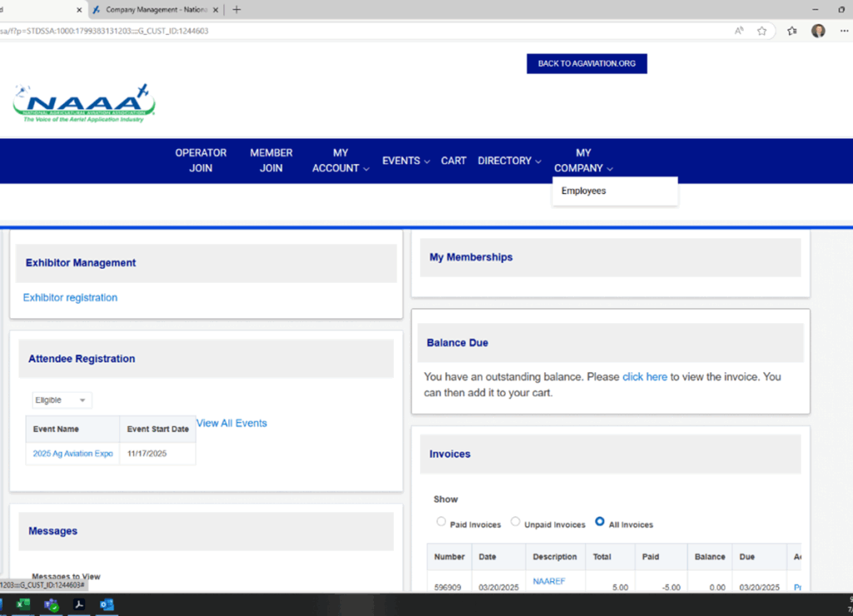The image size is (853, 616).
Task: Click the browser address bar URL
Action: pyautogui.click(x=103, y=31)
